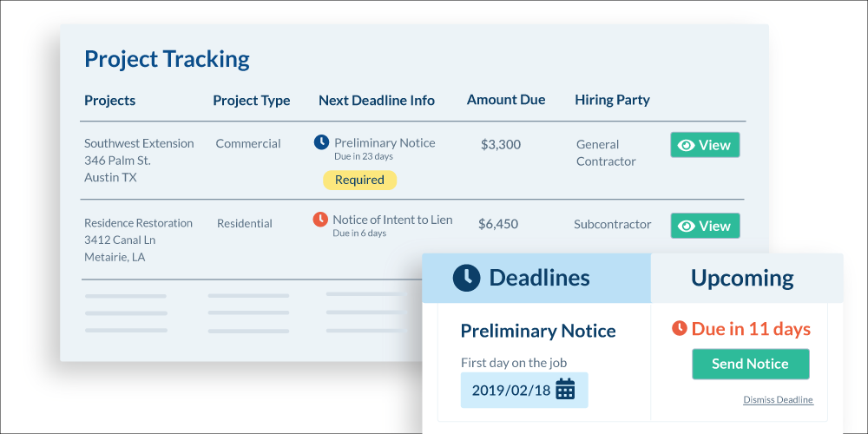This screenshot has width=868, height=434.
Task: Click the orange clock icon beside Notice of Intent to Lien
Action: (x=320, y=220)
